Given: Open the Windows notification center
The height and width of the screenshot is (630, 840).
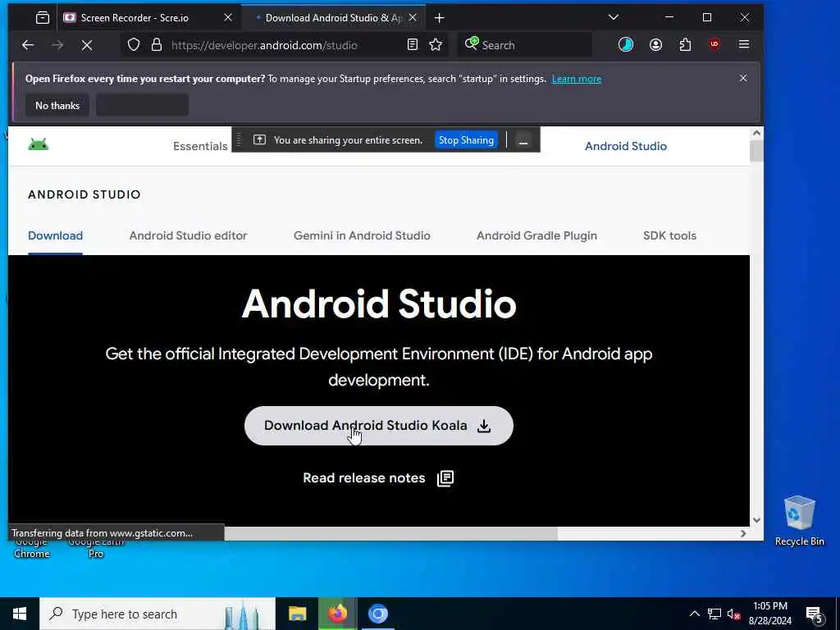Looking at the screenshot, I should click(815, 614).
